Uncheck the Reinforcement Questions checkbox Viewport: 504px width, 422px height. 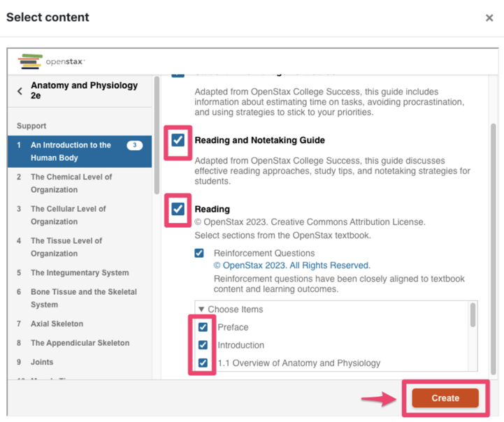199,253
